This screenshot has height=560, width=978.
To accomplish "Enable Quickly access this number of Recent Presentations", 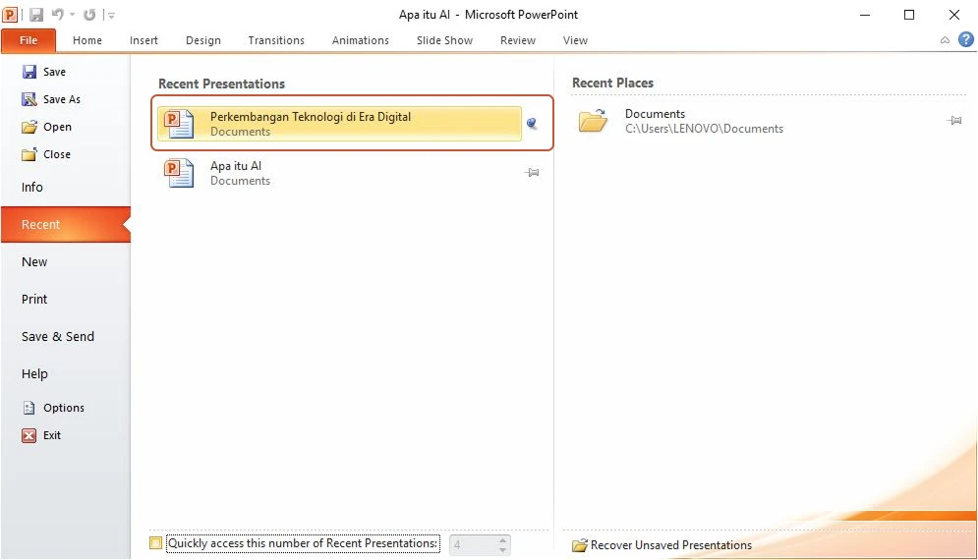I will click(x=156, y=543).
